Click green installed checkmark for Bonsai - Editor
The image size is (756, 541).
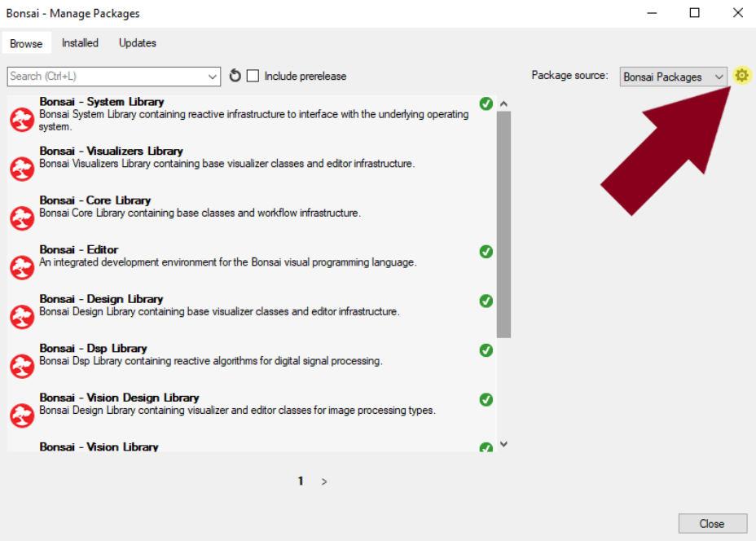(x=486, y=252)
